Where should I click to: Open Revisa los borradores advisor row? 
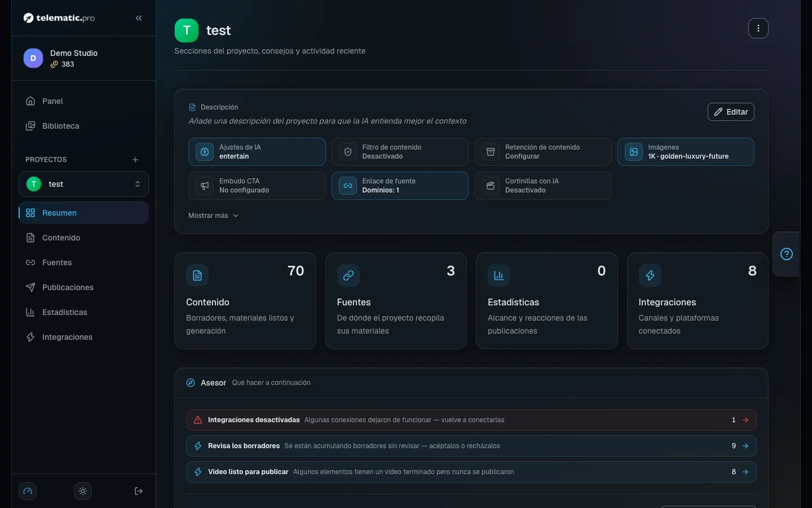[x=471, y=446]
